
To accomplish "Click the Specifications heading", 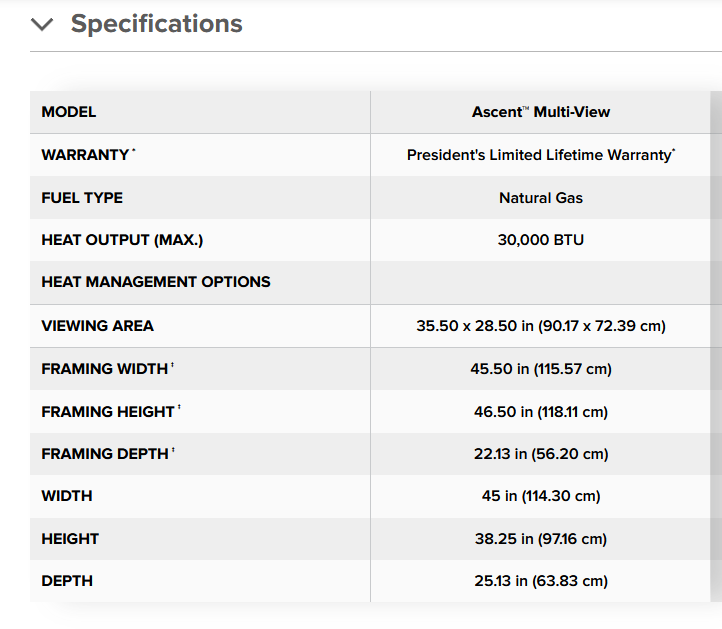I will tap(156, 24).
